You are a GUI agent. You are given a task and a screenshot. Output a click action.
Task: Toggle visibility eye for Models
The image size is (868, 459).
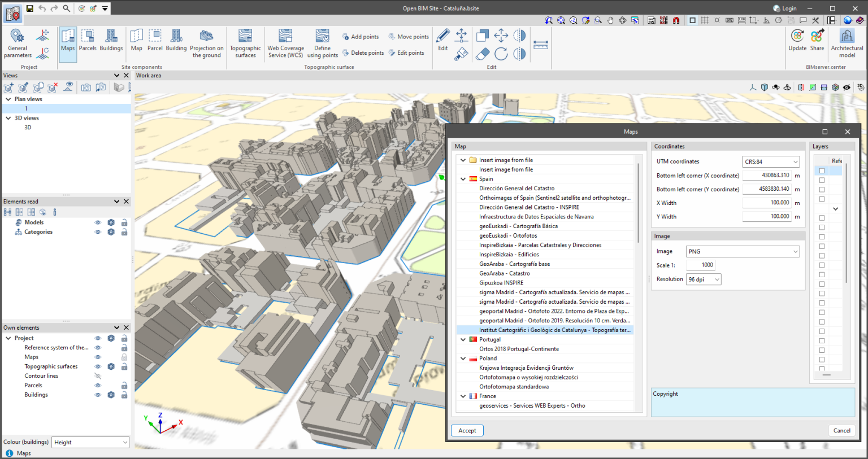pos(98,222)
